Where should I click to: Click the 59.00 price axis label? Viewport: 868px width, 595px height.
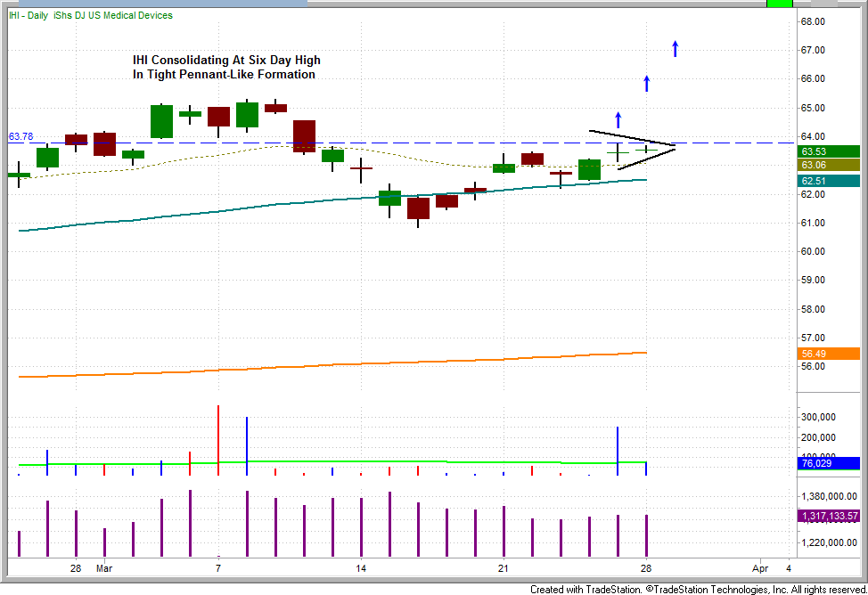813,280
